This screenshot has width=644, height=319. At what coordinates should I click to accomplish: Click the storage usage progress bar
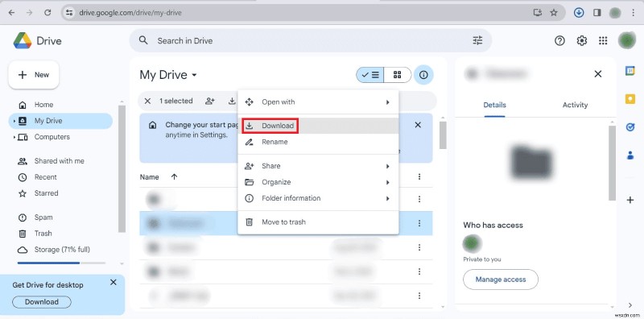[x=61, y=263]
